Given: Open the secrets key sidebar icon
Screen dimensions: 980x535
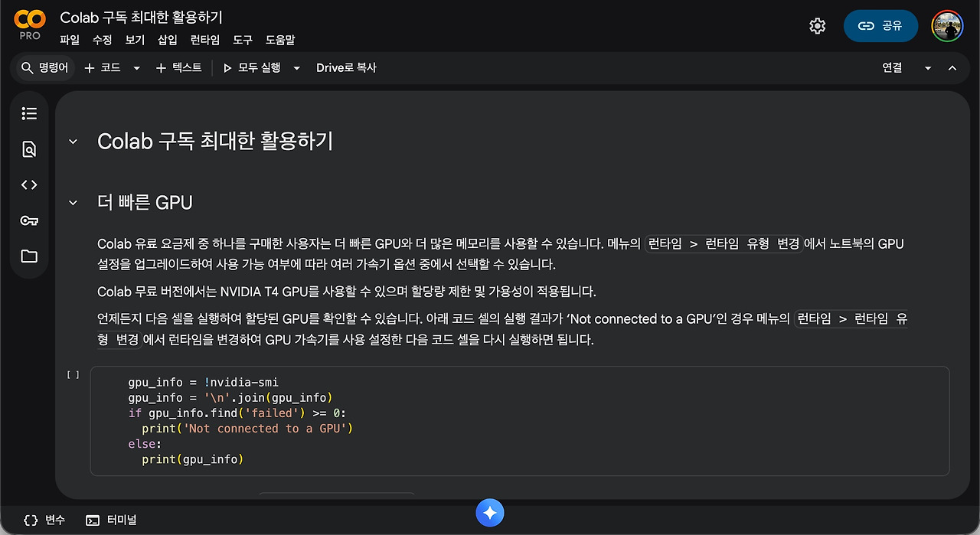Looking at the screenshot, I should 29,220.
